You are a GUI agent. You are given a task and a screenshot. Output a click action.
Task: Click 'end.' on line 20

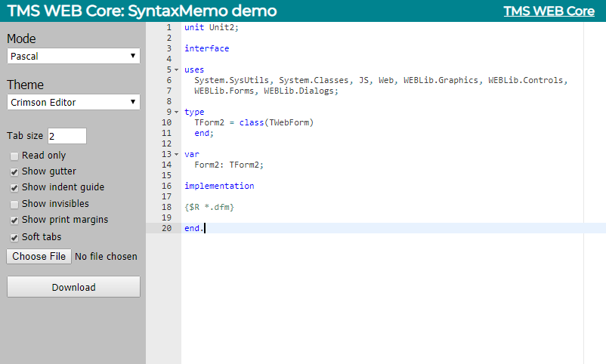[x=194, y=228]
